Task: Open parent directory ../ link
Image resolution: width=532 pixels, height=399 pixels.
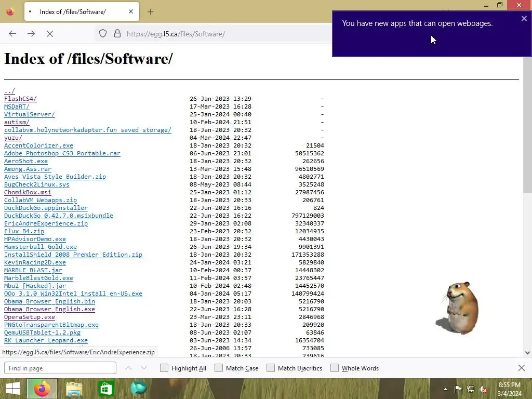Action: pos(9,91)
